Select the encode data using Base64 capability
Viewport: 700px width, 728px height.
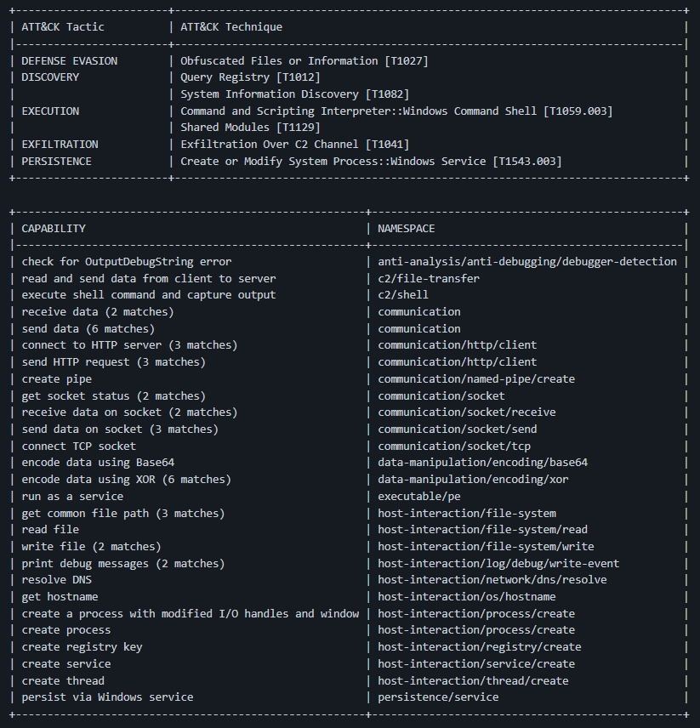pyautogui.click(x=98, y=463)
